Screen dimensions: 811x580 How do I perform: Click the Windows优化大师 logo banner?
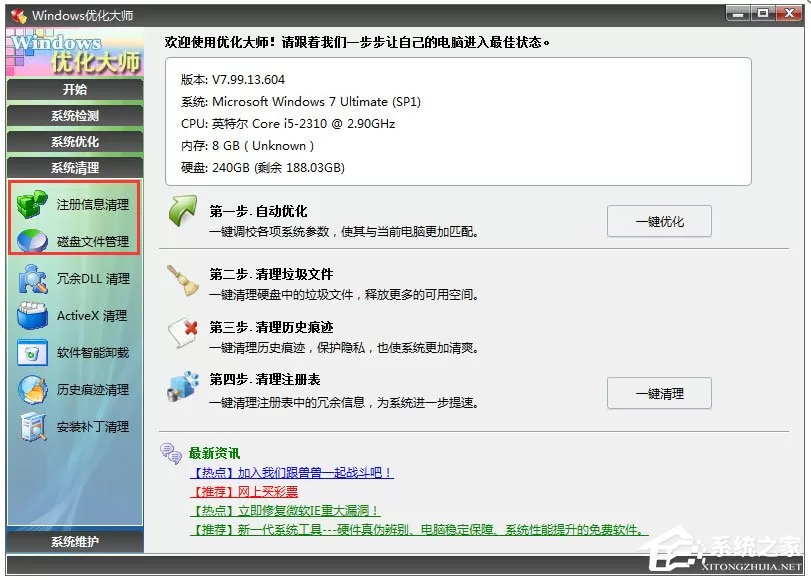click(75, 53)
